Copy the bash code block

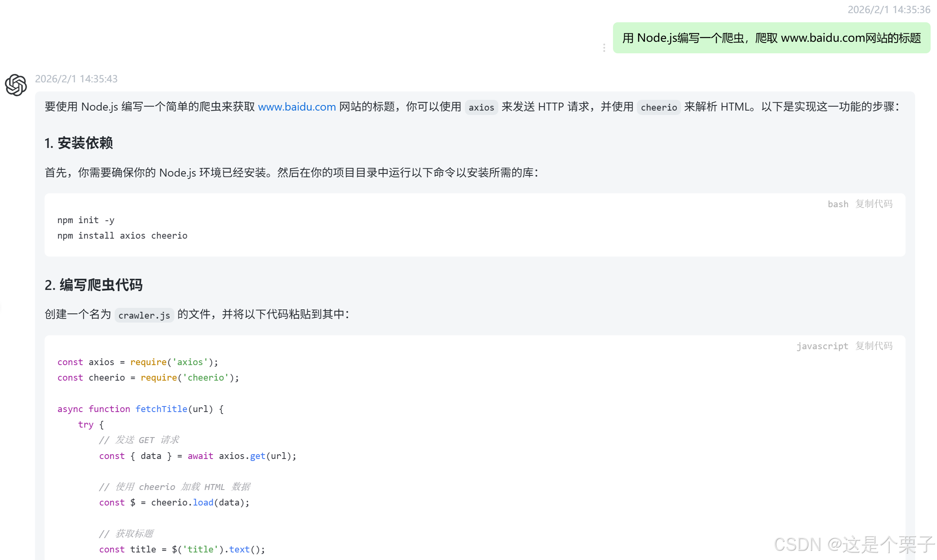874,204
